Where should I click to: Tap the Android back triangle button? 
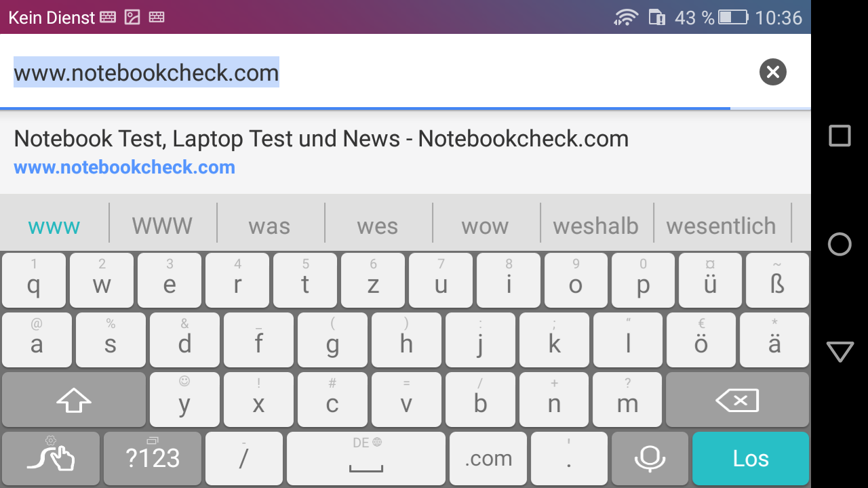(840, 352)
